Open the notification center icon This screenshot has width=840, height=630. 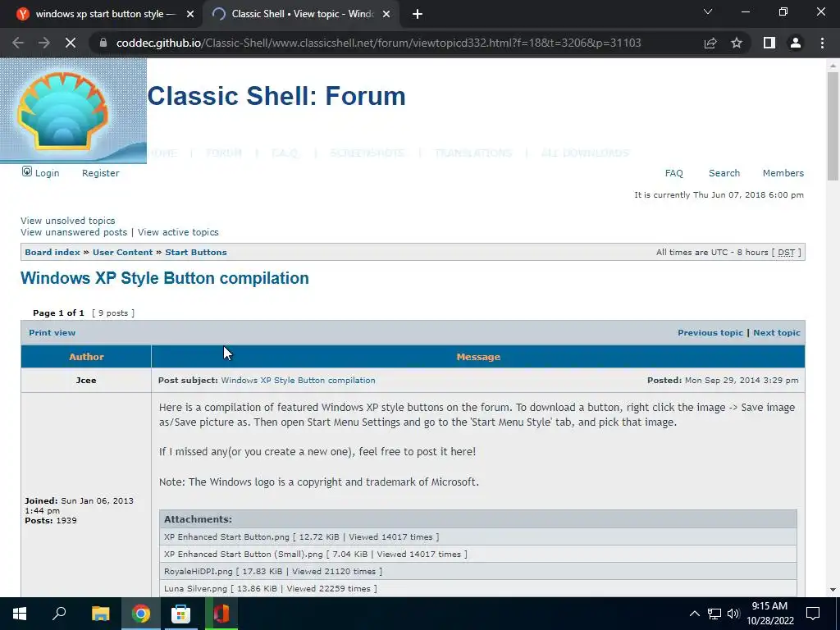813,614
